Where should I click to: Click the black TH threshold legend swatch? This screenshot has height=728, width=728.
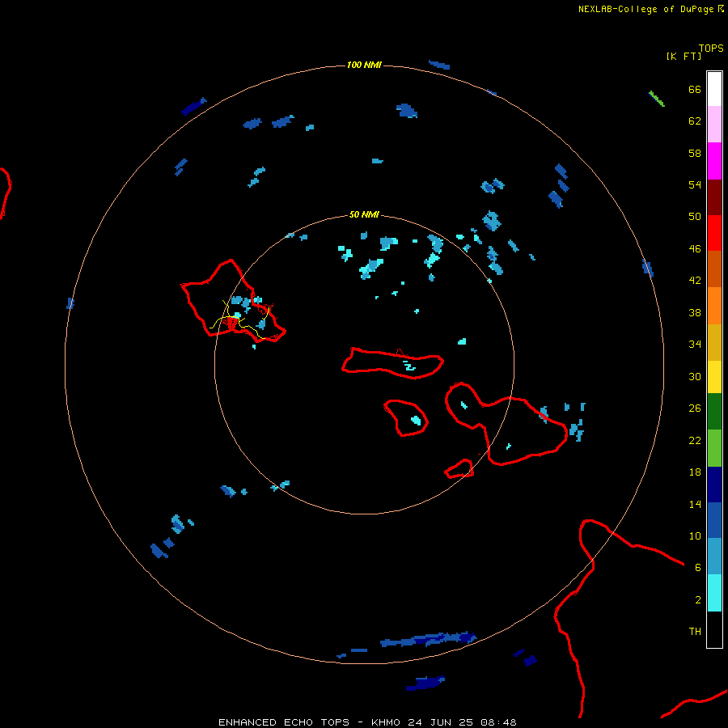pyautogui.click(x=714, y=629)
